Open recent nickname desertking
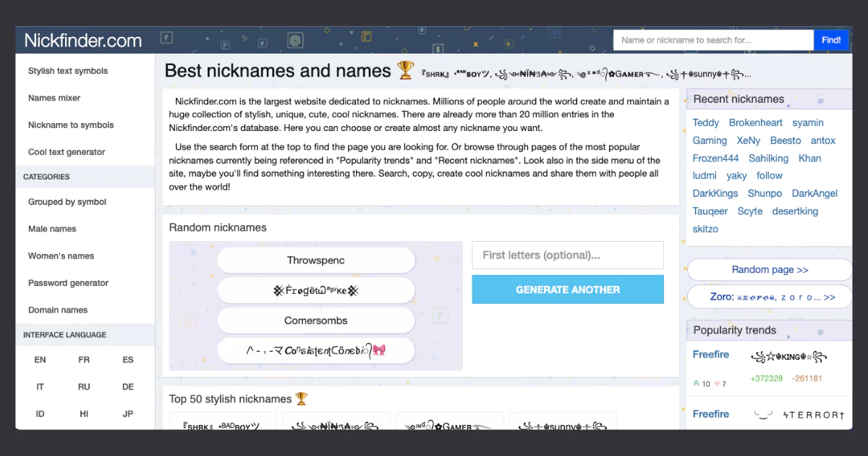Image resolution: width=868 pixels, height=456 pixels. coord(795,211)
